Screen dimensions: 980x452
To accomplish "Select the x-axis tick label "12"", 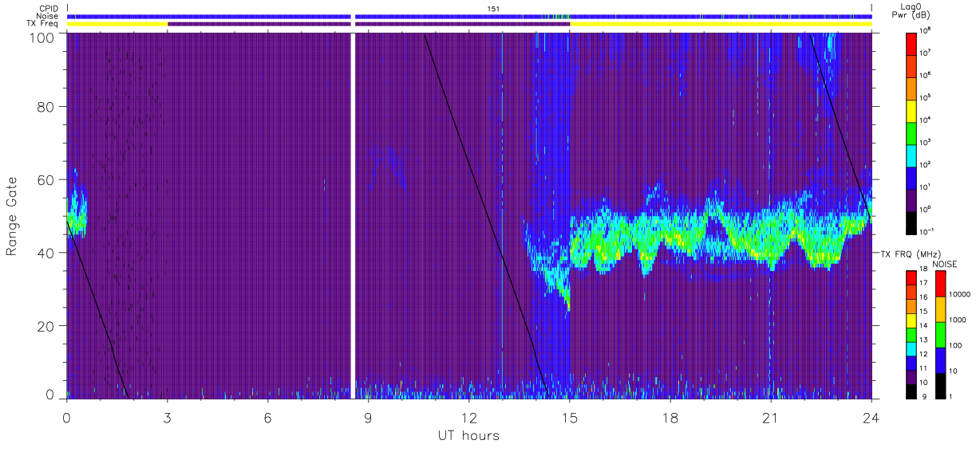I will click(x=468, y=417).
